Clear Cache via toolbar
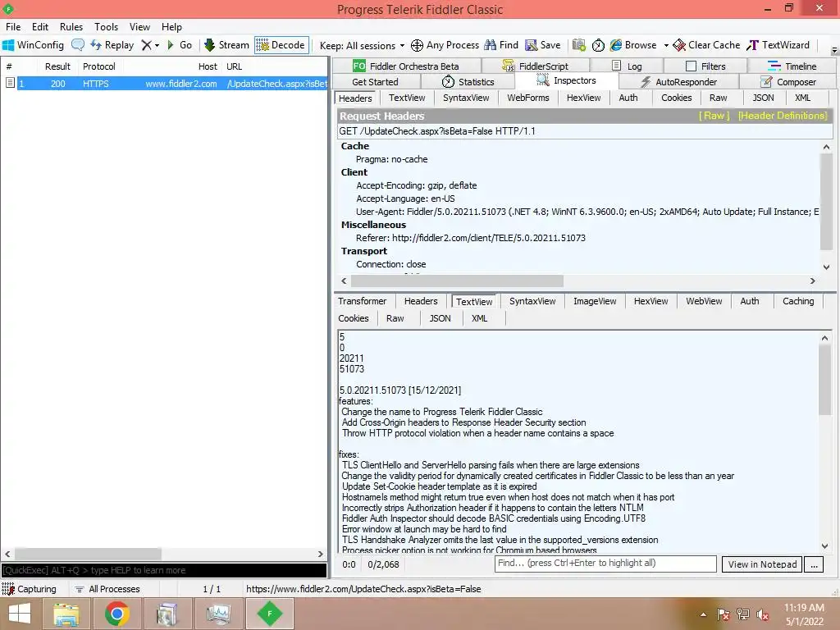 [x=706, y=45]
